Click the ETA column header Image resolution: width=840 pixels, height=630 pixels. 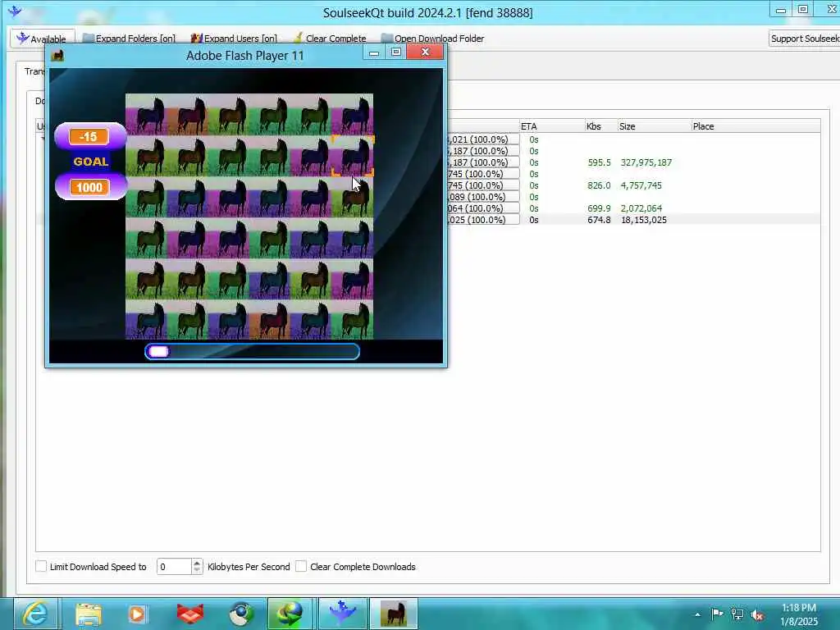pyautogui.click(x=552, y=126)
